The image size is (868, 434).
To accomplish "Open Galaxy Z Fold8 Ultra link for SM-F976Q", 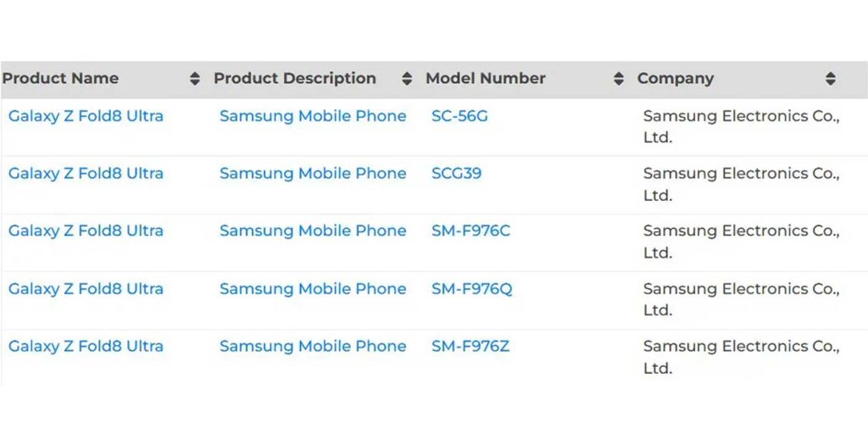I will [x=86, y=289].
